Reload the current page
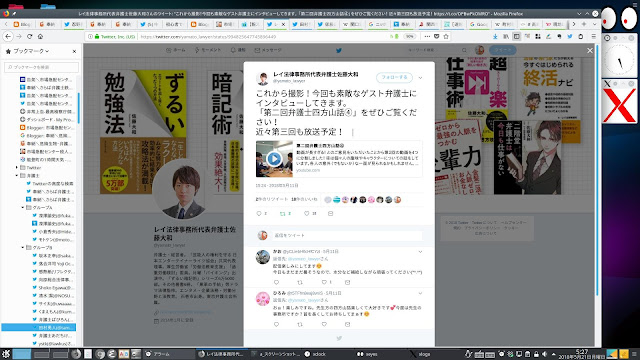Viewport: 640px width, 360px height. [29, 36]
